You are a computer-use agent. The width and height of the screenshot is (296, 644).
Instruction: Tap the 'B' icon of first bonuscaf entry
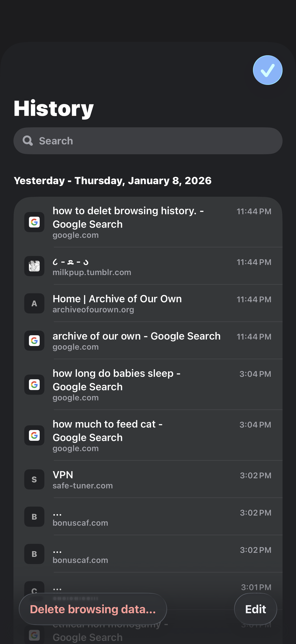point(34,516)
